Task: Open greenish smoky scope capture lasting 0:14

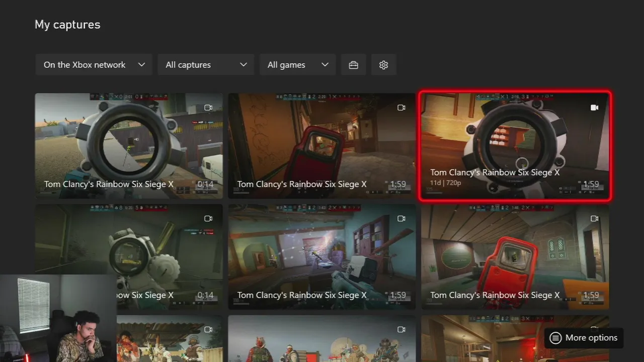Action: tap(129, 256)
